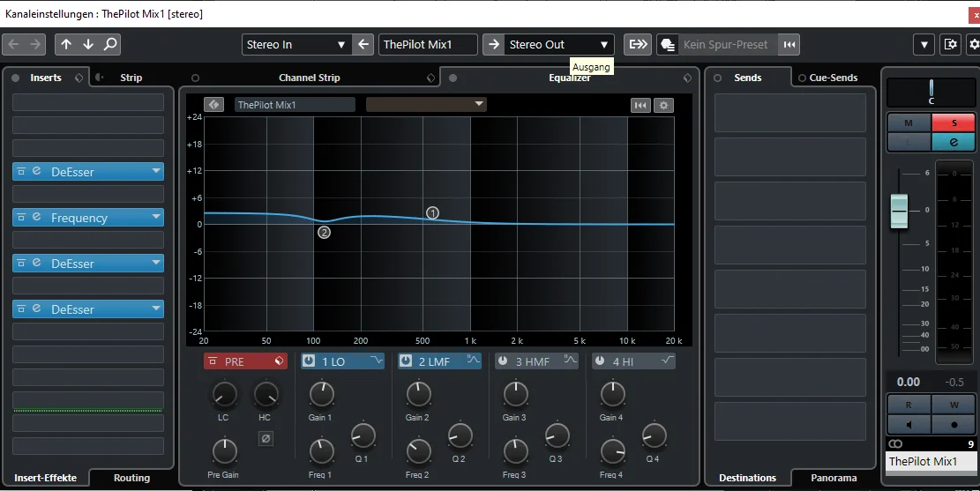Click the Q 4 knob
This screenshot has width=980, height=491.
[654, 435]
